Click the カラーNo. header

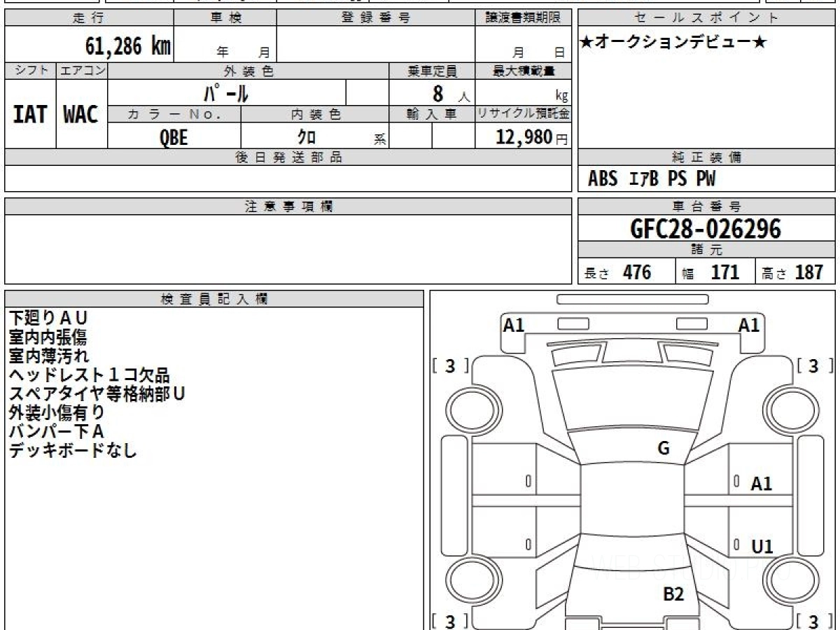click(174, 114)
